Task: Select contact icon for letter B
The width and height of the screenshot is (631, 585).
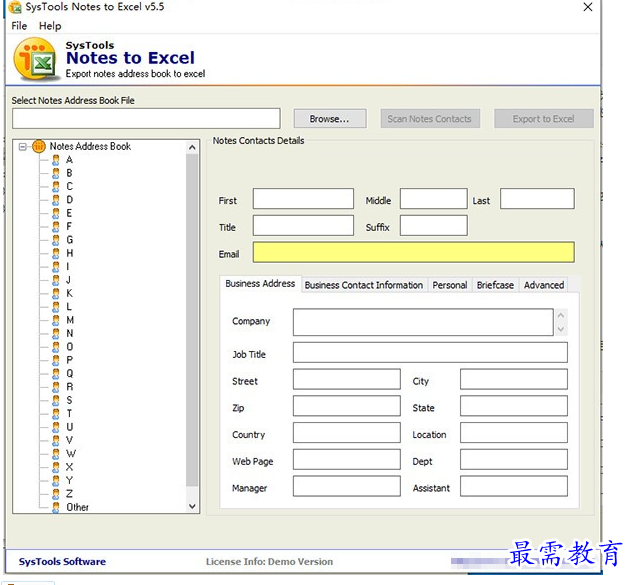Action: 56,173
